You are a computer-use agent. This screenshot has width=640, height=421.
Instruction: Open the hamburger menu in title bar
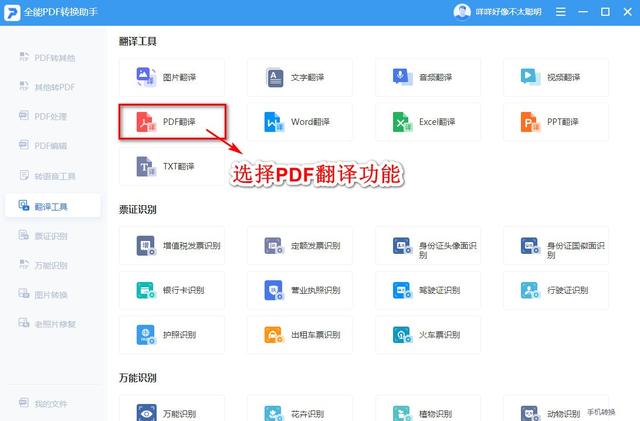(561, 12)
